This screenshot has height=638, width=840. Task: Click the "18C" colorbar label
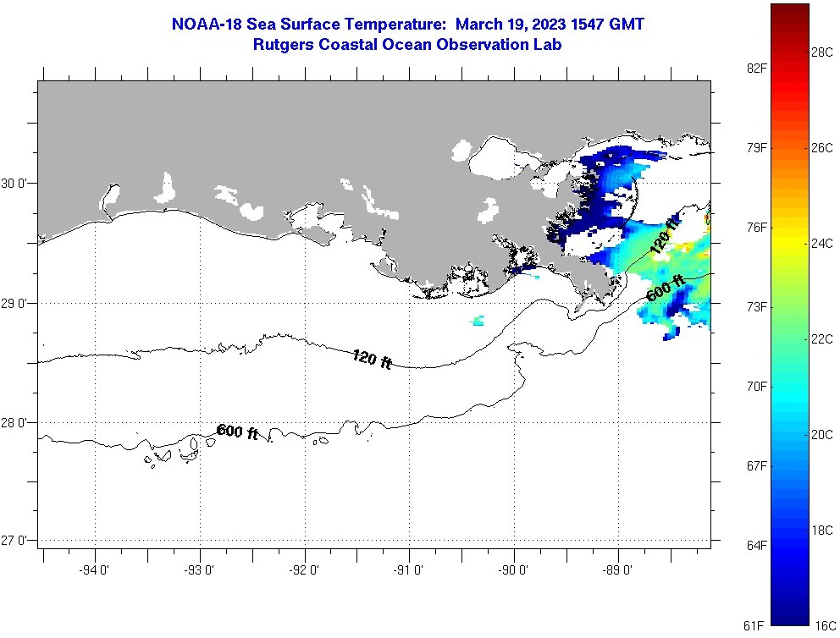(822, 531)
